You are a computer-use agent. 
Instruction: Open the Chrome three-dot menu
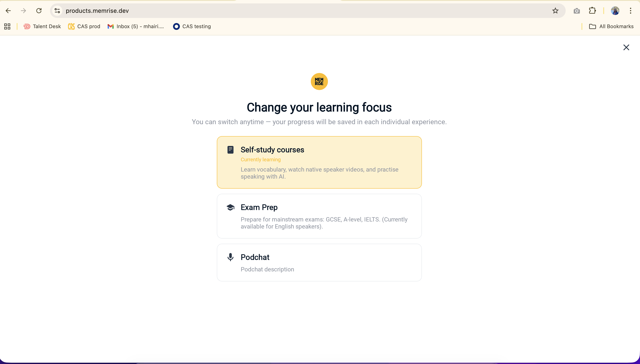pyautogui.click(x=630, y=11)
